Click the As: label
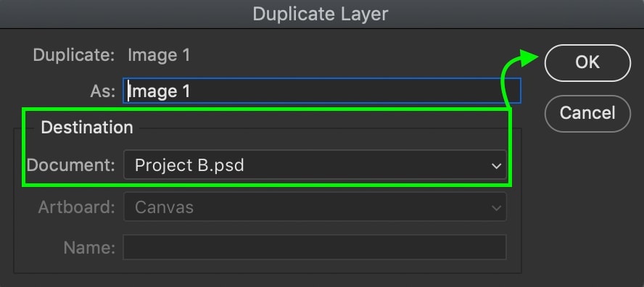The height and width of the screenshot is (287, 644). pos(103,91)
